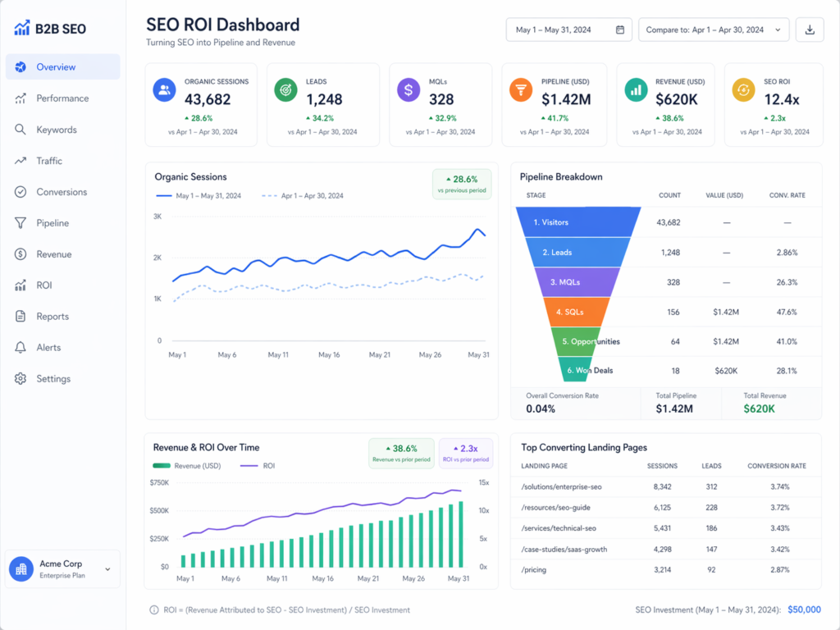The image size is (840, 630).
Task: Click the $50,000 SEO investment value
Action: pos(804,609)
